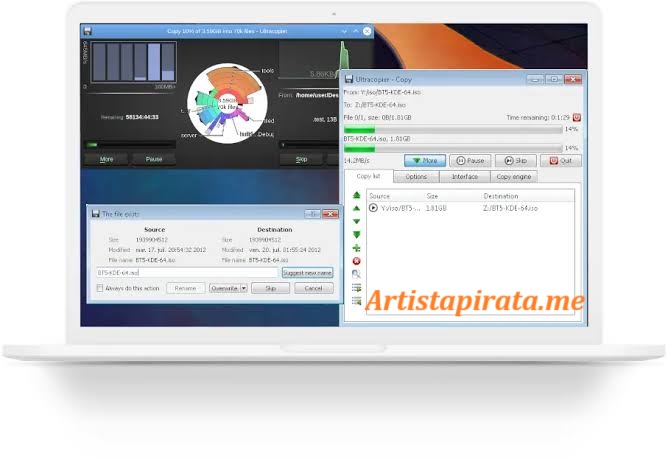Click Pause in the dark Ultracopier window
The height and width of the screenshot is (459, 668).
(x=154, y=159)
